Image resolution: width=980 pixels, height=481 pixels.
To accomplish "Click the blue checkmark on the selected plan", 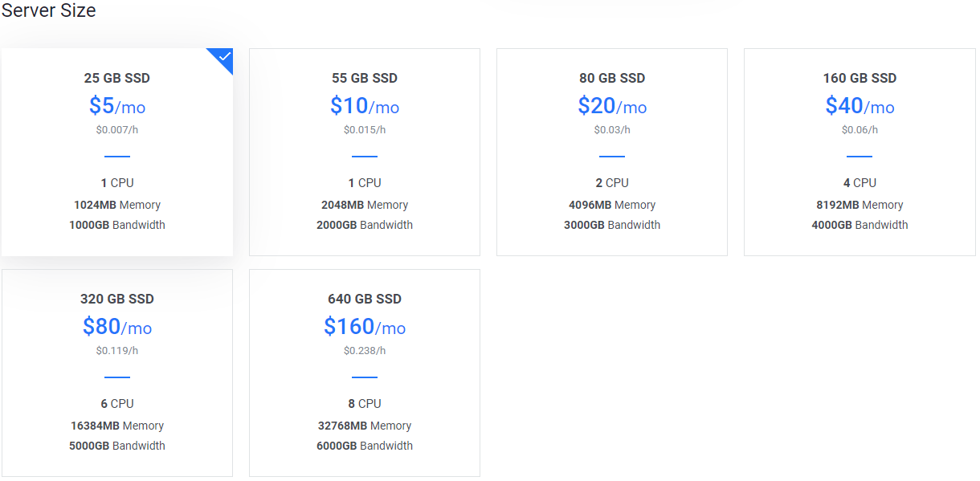I will click(224, 57).
